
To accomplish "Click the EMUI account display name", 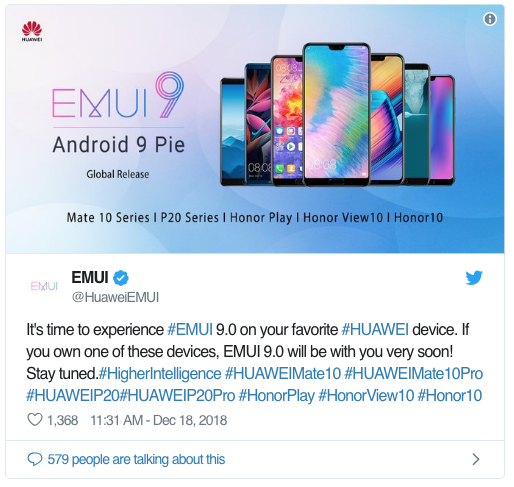I will (x=90, y=277).
